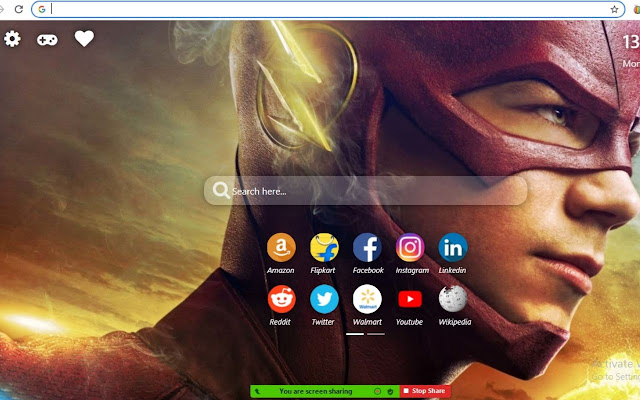This screenshot has width=640, height=400.
Task: Open the Linkedin shortcut icon
Action: click(x=453, y=247)
